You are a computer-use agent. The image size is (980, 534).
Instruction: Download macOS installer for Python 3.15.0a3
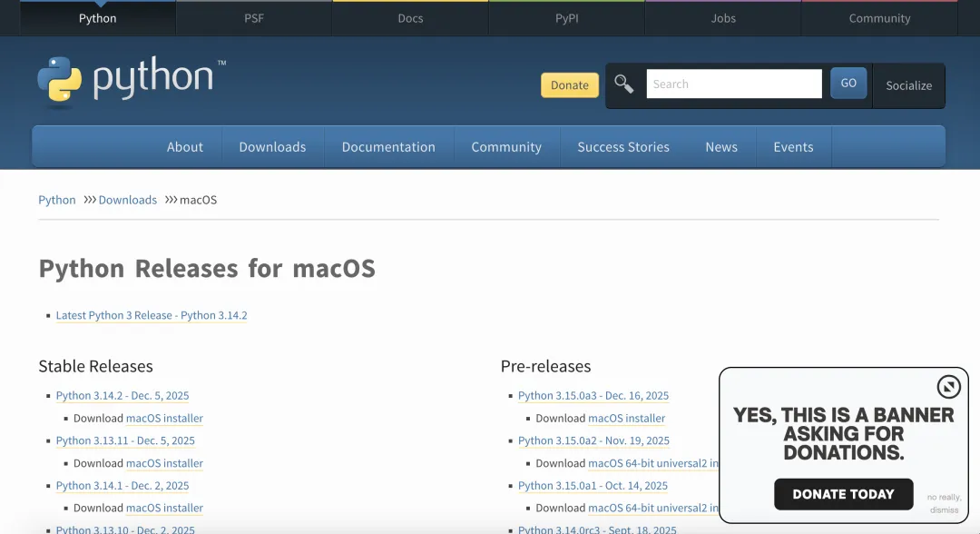coord(627,419)
